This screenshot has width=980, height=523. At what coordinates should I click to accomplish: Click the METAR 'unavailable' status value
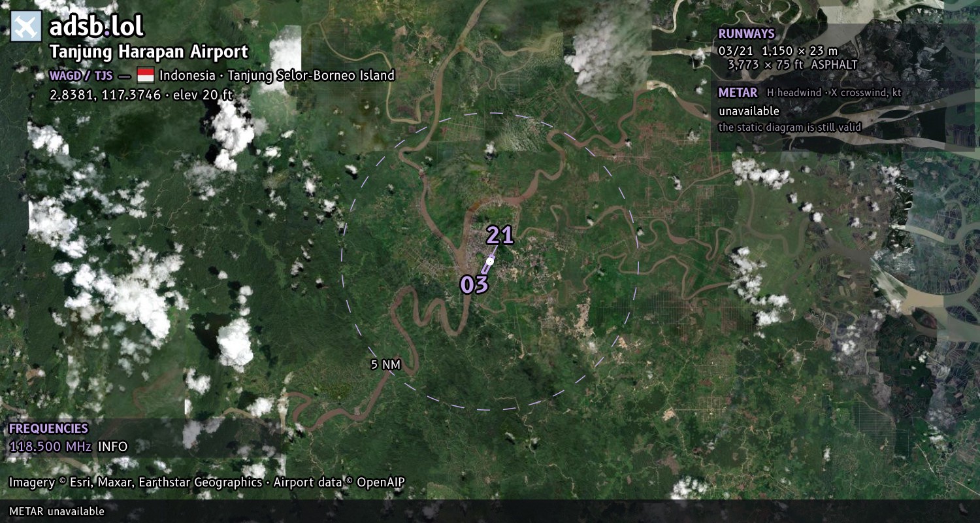point(749,110)
